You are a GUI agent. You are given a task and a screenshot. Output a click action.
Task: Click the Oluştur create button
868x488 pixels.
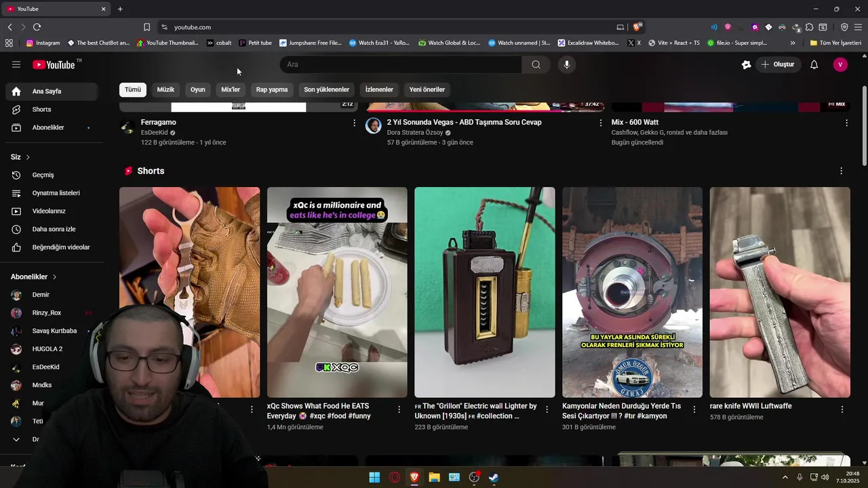tap(777, 64)
